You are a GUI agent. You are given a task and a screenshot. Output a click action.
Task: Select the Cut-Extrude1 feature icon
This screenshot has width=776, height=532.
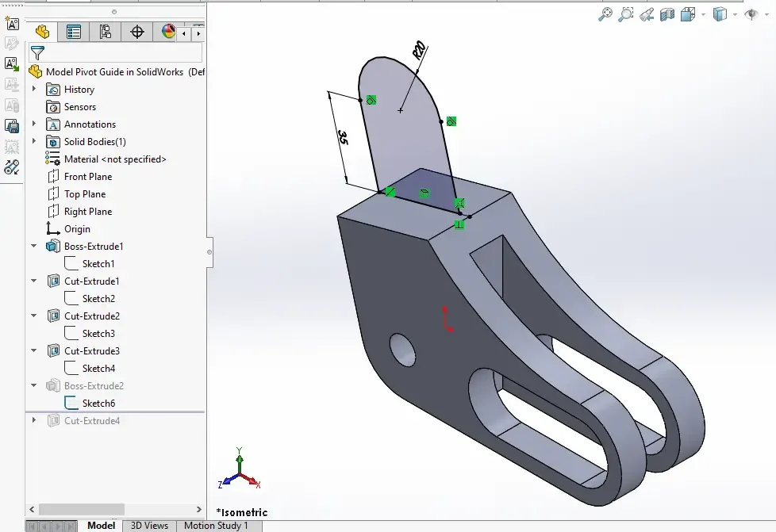tap(53, 281)
